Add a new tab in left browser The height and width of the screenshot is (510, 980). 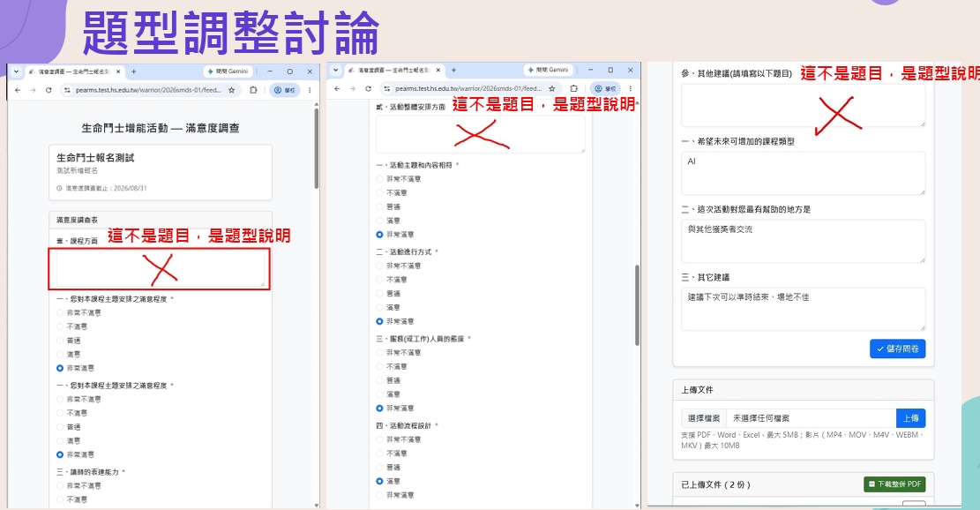pyautogui.click(x=134, y=71)
